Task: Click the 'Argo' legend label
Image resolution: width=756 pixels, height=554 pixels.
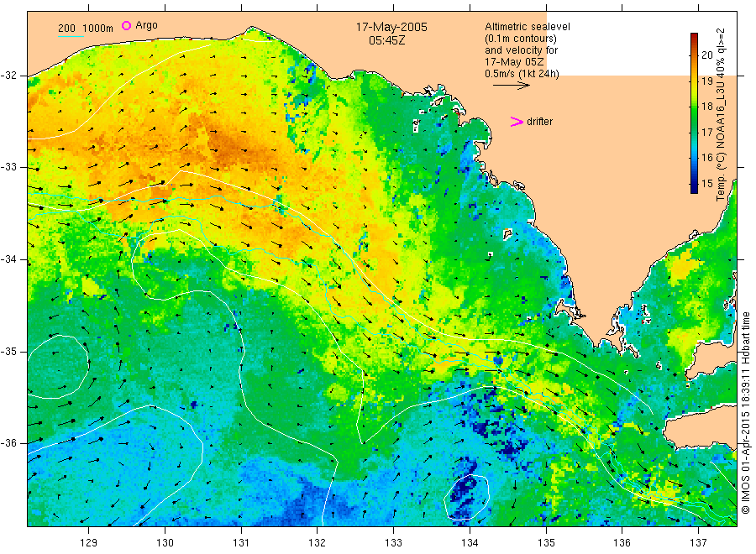Action: [146, 25]
